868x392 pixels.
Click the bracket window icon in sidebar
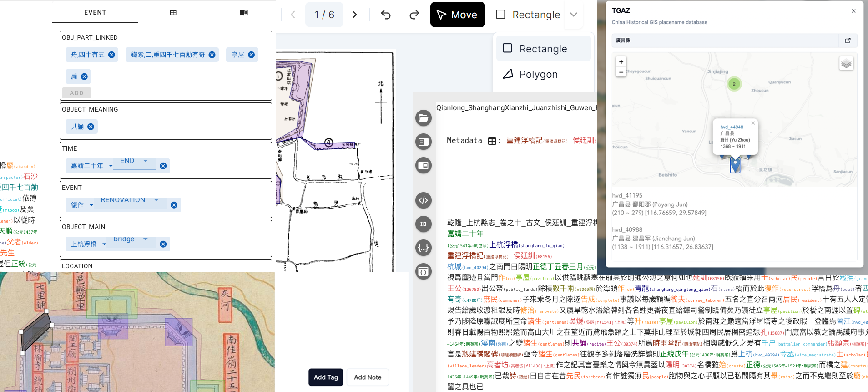(x=424, y=271)
